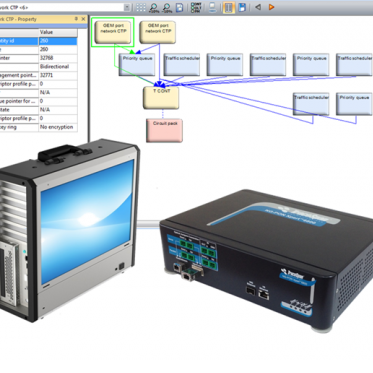Go forward with the orange right arrow
Image resolution: width=373 pixels, height=373 pixels.
coord(271,7)
